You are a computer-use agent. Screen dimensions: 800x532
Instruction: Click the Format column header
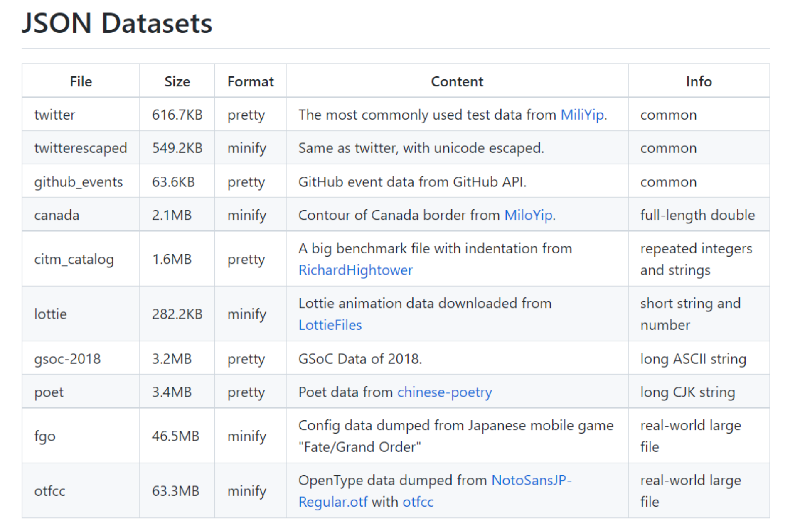pyautogui.click(x=250, y=81)
